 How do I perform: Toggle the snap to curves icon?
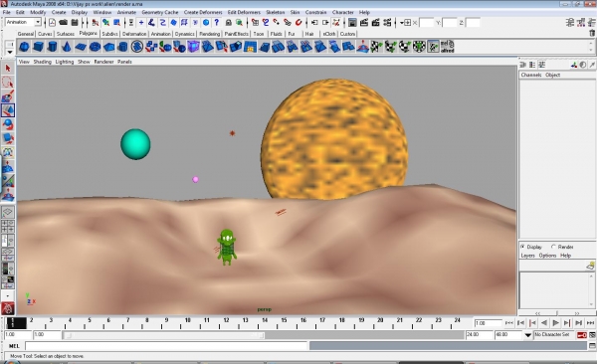pos(266,23)
